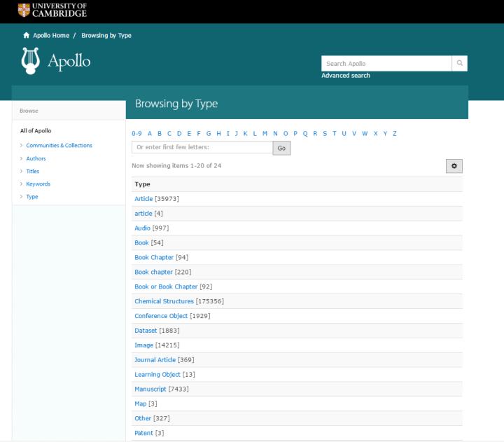The width and height of the screenshot is (504, 442).
Task: Jump to letter M in alphabet index
Action: click(x=265, y=134)
